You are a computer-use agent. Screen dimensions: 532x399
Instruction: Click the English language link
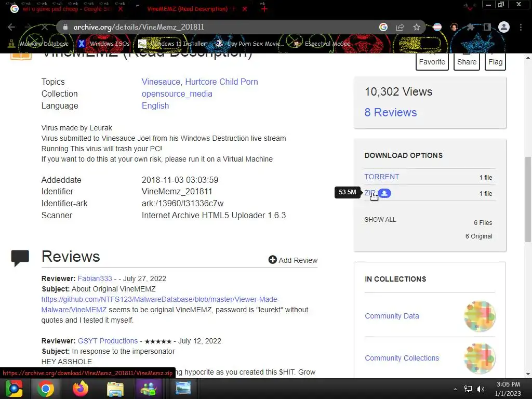pyautogui.click(x=155, y=105)
